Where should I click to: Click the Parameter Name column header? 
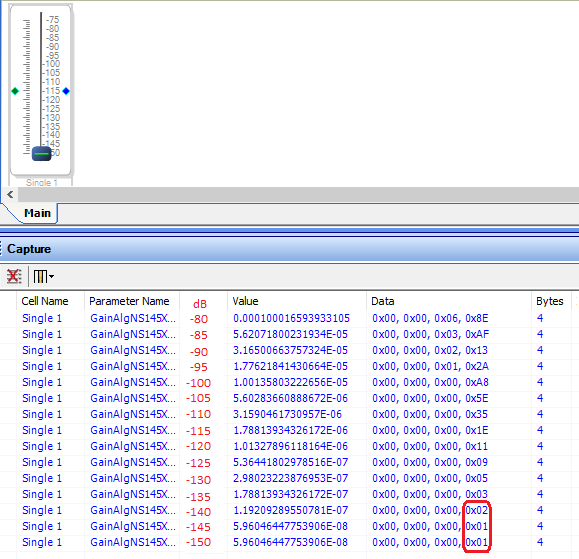129,301
